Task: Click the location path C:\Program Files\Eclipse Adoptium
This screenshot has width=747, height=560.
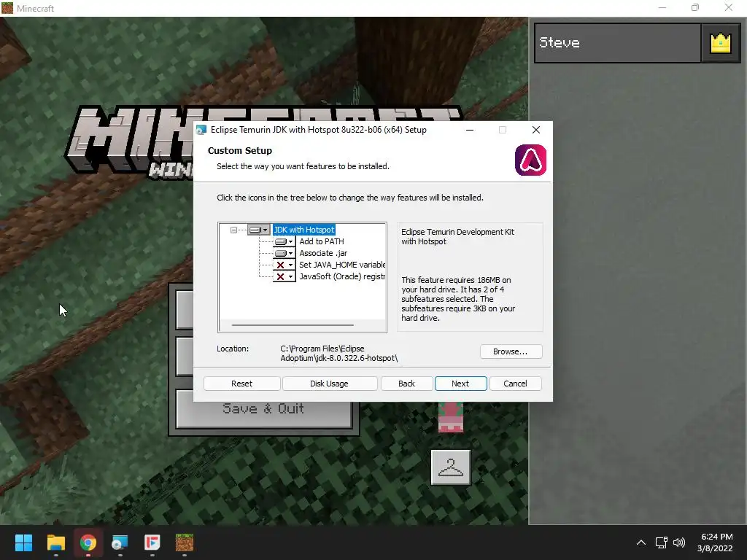Action: pyautogui.click(x=338, y=354)
